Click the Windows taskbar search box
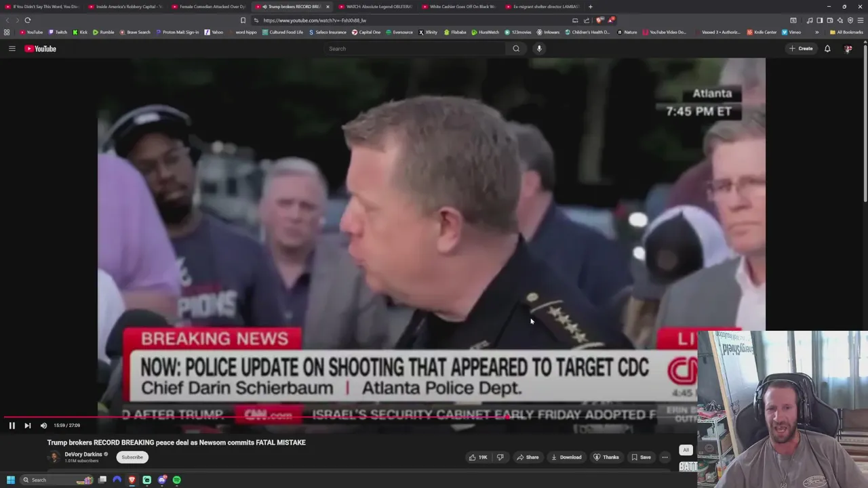The image size is (868, 488). (58, 480)
